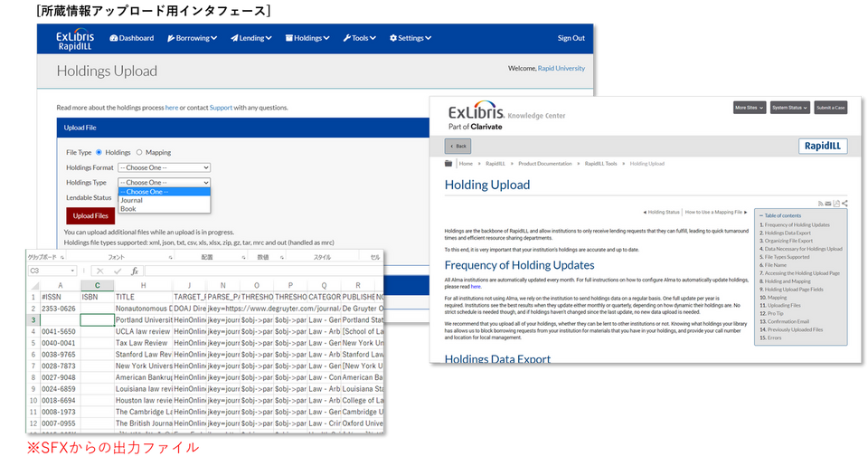
Task: Select the Holdings file type radio button
Action: [99, 152]
